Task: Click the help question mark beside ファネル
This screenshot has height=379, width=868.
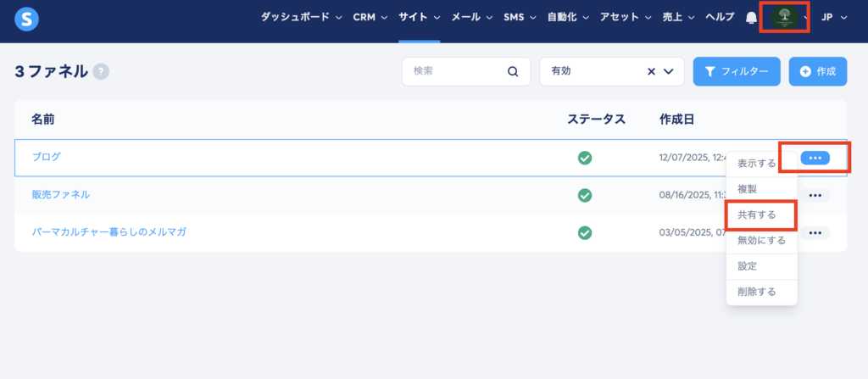Action: click(101, 72)
